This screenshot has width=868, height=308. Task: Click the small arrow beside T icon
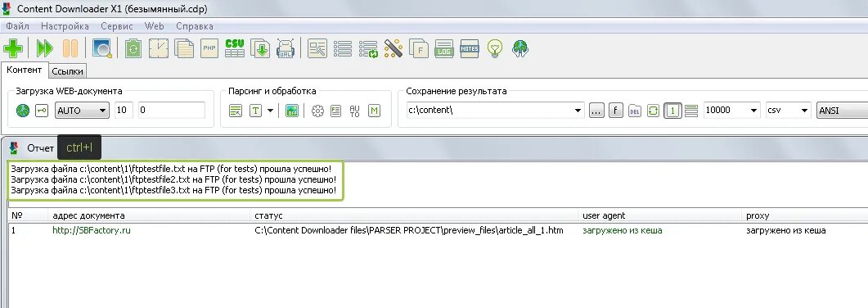click(270, 111)
